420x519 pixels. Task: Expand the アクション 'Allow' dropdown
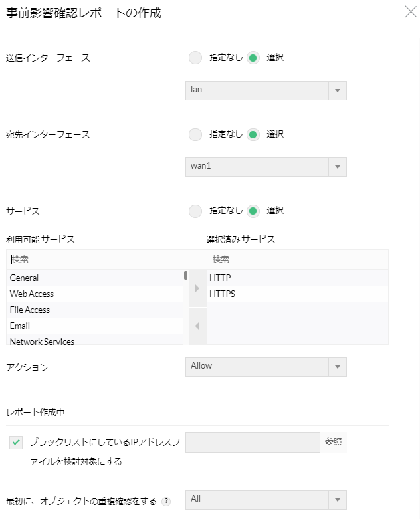coord(266,367)
